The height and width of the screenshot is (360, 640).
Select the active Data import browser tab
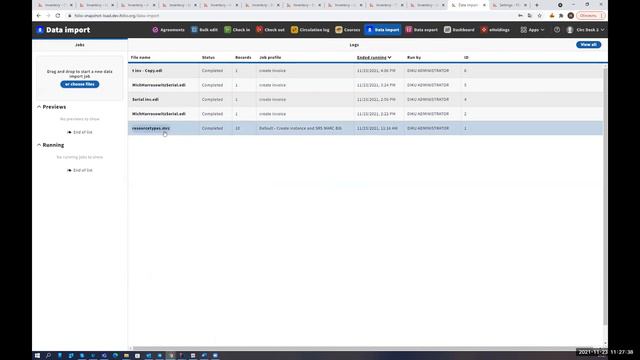click(469, 5)
